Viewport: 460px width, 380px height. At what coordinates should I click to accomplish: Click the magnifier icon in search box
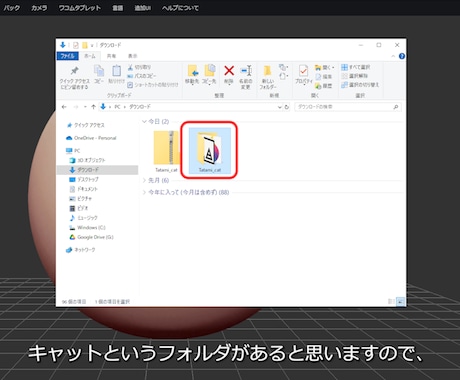[x=396, y=107]
